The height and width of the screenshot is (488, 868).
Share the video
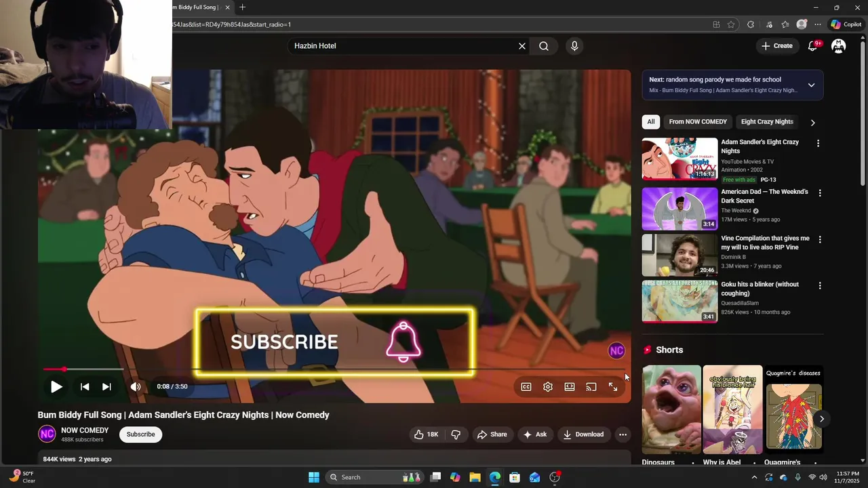(x=492, y=434)
